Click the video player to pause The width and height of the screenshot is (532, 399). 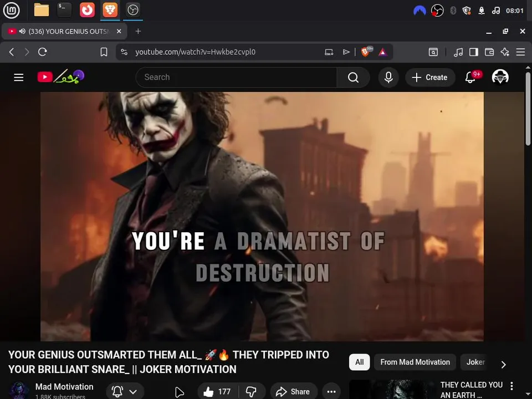pos(262,217)
